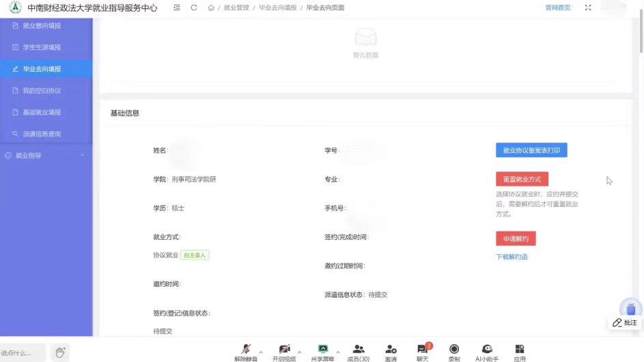
Task: Click the 下载解约函 link
Action: tap(512, 257)
